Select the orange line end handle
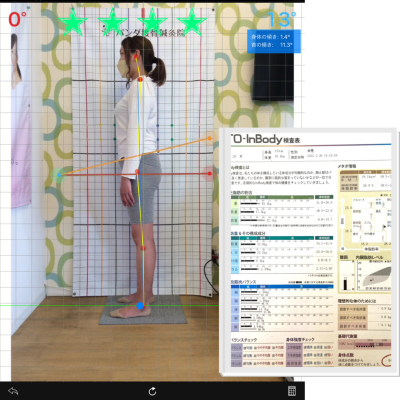 [x=209, y=138]
